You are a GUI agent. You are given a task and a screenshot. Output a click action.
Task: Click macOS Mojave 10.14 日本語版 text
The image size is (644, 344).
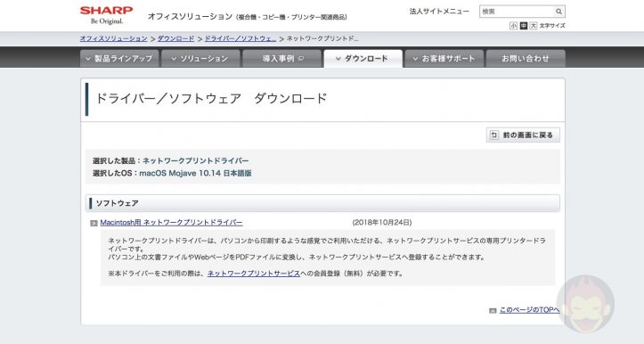[x=195, y=173]
